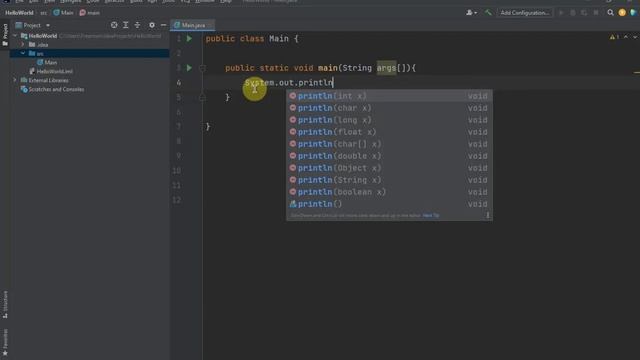Screen dimensions: 640x360
Task: Open the user account icon menu
Action: 471,13
